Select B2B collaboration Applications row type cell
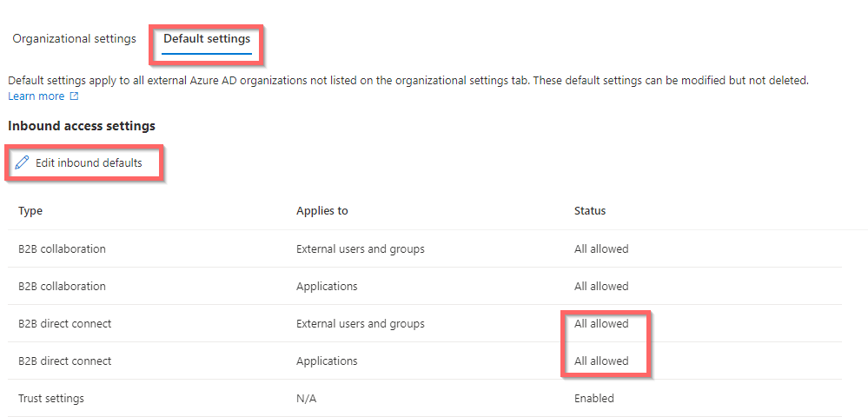The width and height of the screenshot is (868, 417). 62,287
